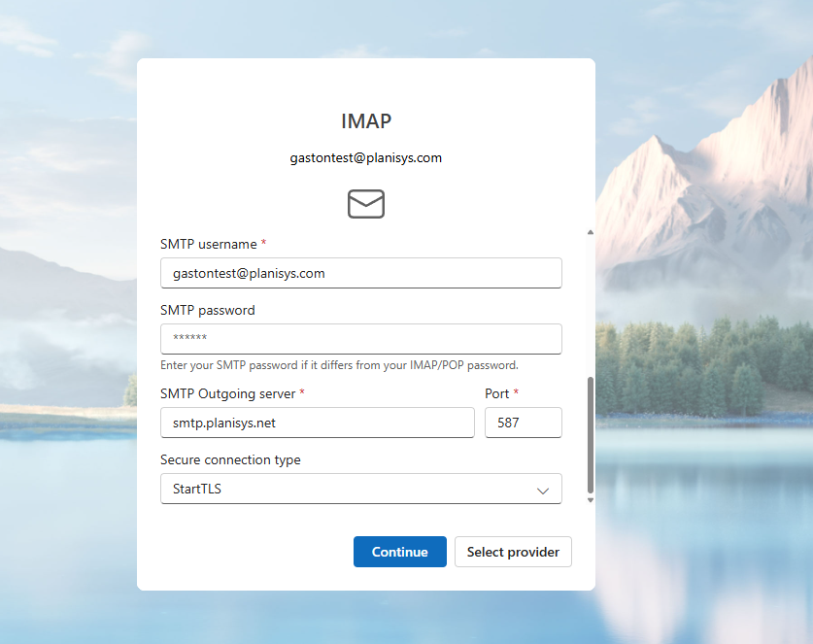The image size is (813, 644).
Task: Click the scrollbar down arrow
Action: click(x=590, y=500)
